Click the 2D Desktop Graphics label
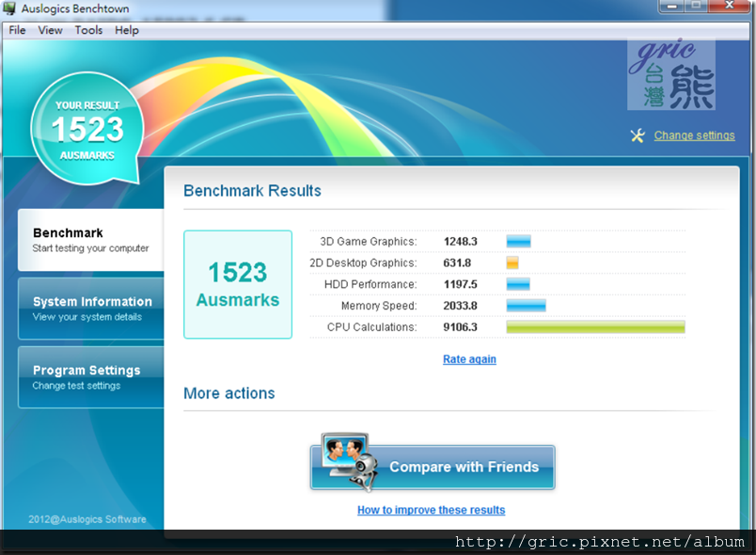This screenshot has height=555, width=756. pyautogui.click(x=363, y=262)
